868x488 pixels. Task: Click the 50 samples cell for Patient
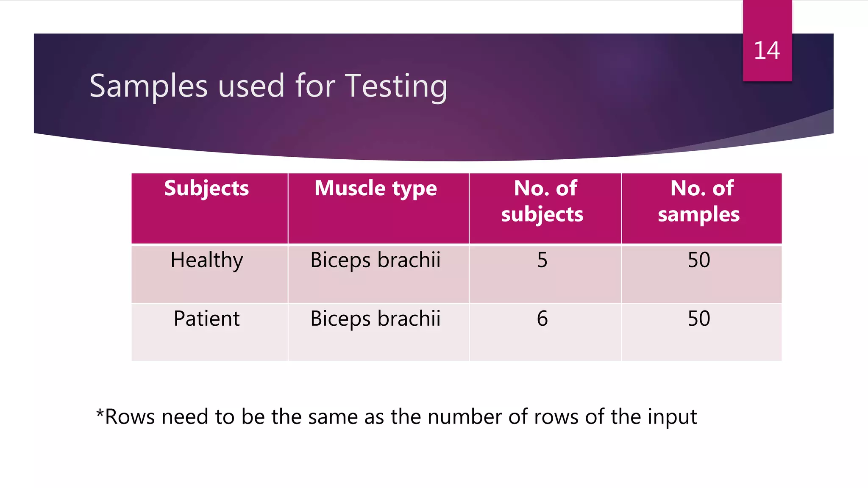[699, 319]
